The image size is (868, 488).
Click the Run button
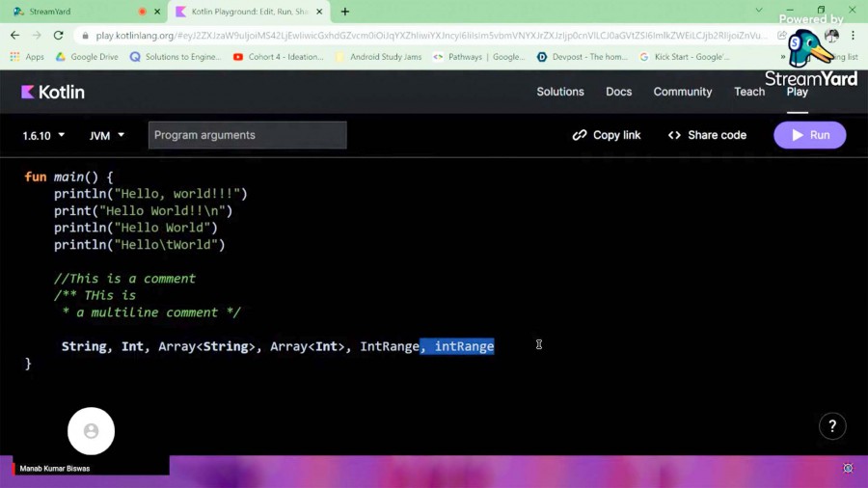(x=809, y=135)
